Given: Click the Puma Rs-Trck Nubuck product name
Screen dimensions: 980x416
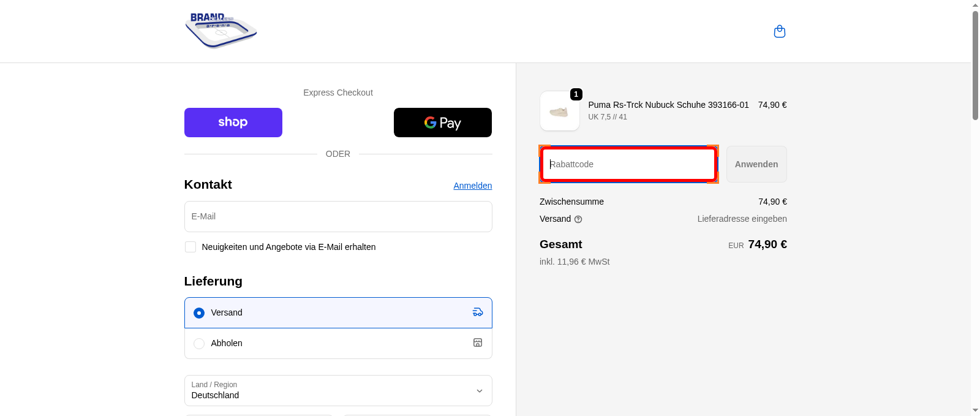Looking at the screenshot, I should [668, 105].
